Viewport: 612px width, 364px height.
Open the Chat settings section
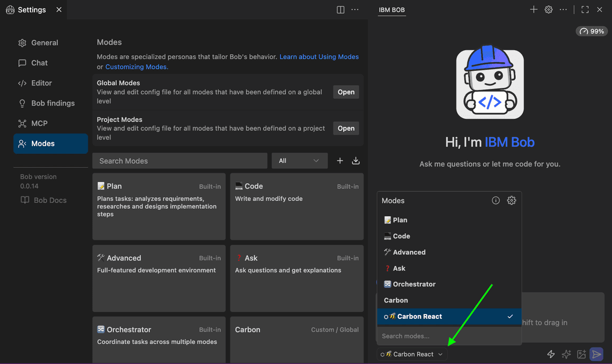point(38,63)
